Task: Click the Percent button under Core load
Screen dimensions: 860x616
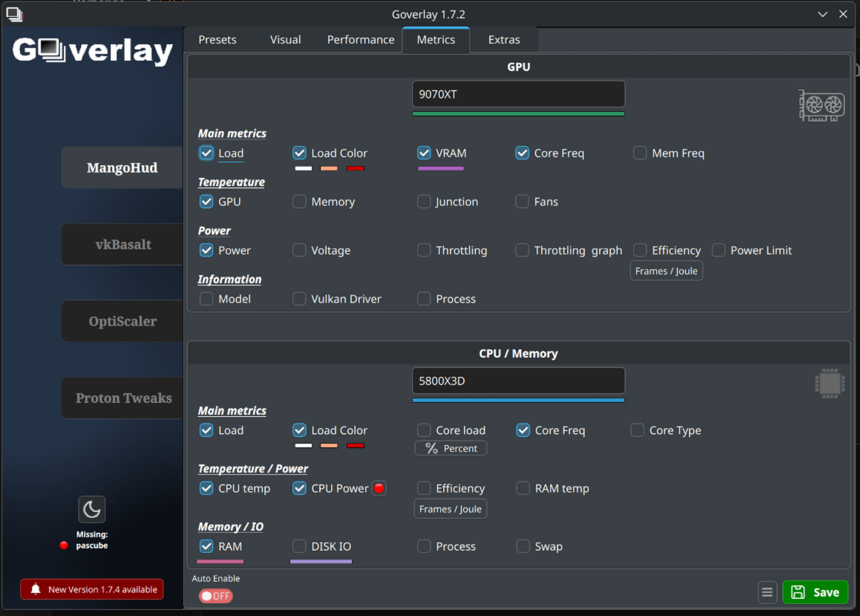Action: pos(450,448)
